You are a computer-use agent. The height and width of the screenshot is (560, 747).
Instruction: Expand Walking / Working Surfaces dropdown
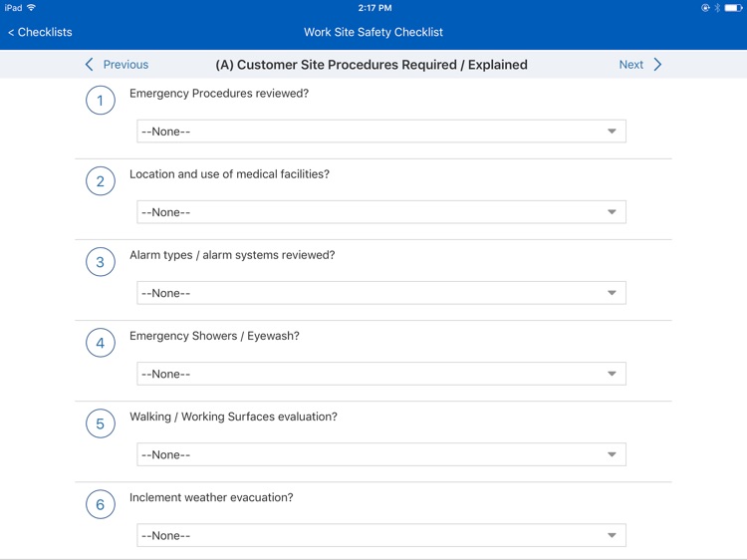point(380,454)
